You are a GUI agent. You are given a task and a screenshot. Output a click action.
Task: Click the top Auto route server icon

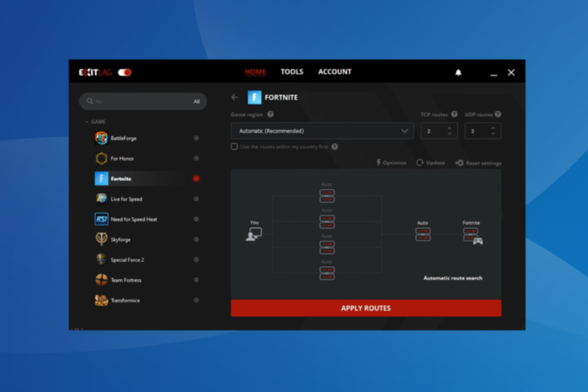tap(327, 196)
